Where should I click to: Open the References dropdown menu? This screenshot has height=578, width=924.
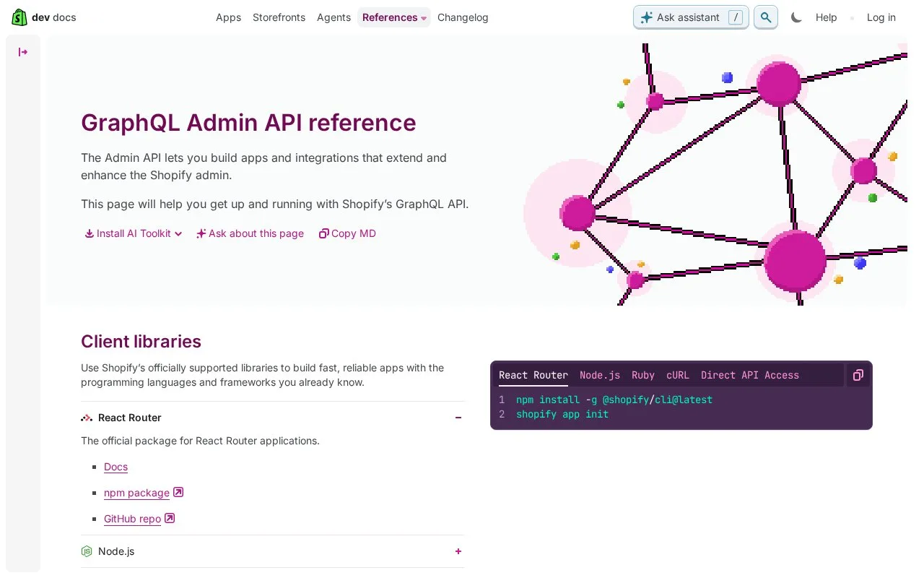point(394,17)
